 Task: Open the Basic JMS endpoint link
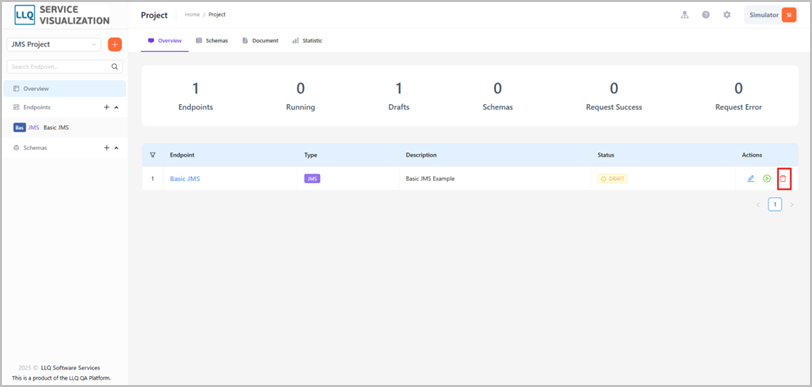pos(185,179)
